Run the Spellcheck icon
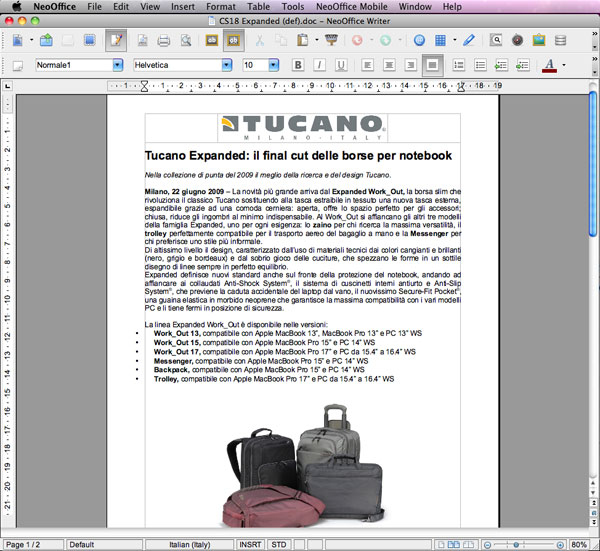Image resolution: width=600 pixels, height=551 pixels. pos(212,40)
